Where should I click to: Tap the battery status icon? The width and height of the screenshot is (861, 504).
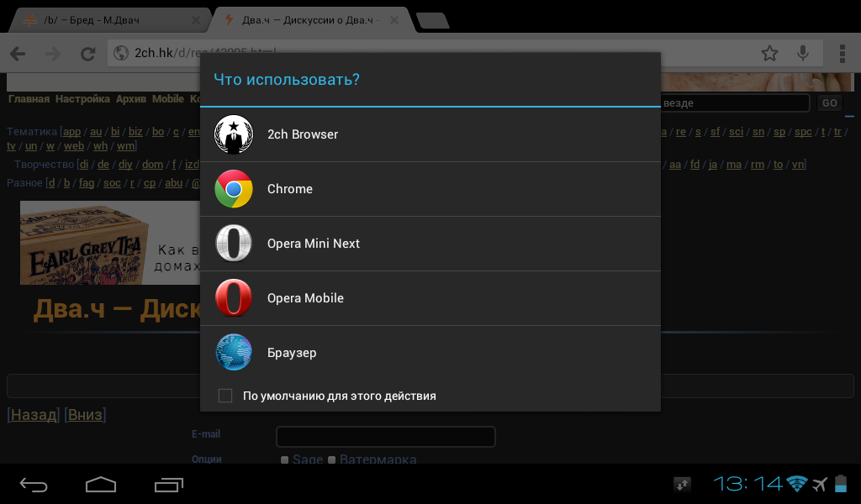point(841,484)
